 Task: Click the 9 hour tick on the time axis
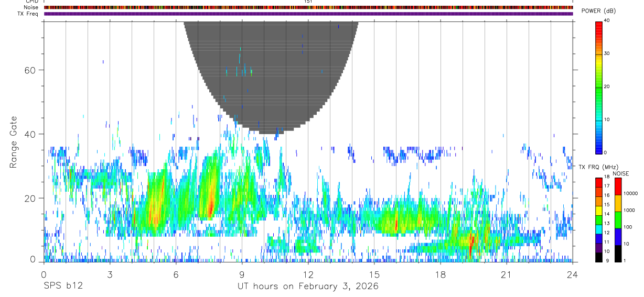[x=242, y=274]
